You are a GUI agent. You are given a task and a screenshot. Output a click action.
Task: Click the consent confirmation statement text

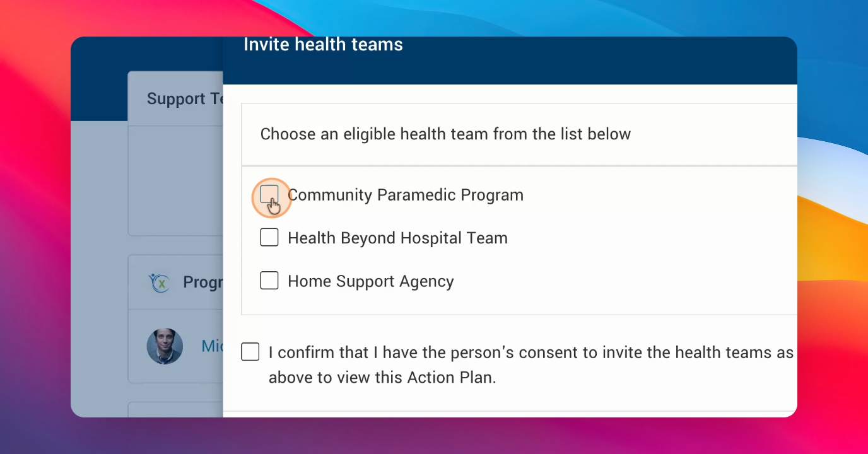[x=531, y=364]
